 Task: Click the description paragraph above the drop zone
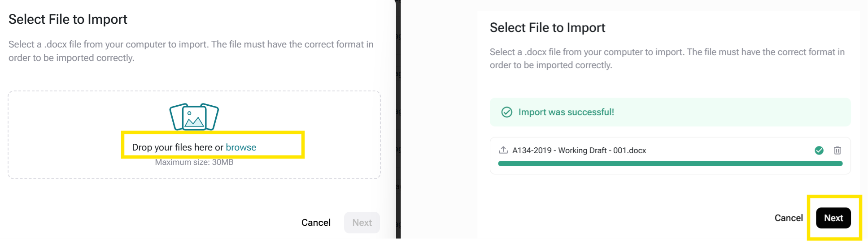click(191, 51)
